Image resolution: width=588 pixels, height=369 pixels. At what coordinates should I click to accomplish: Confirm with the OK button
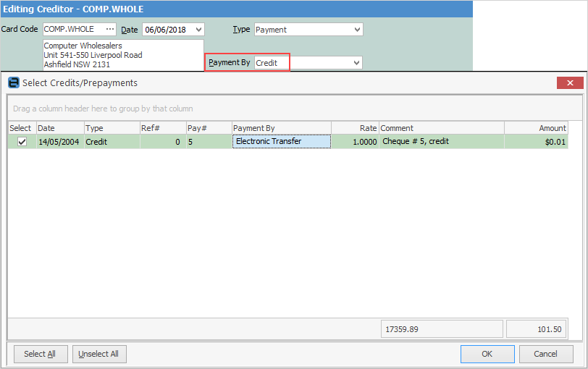pos(487,354)
